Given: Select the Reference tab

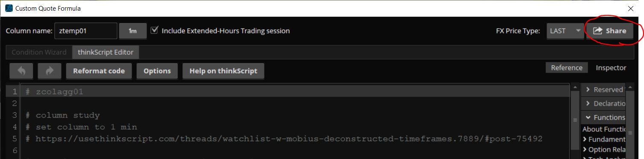Looking at the screenshot, I should click(x=567, y=68).
